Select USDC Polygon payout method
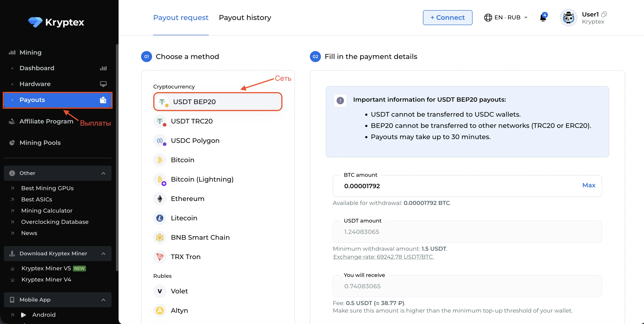Screen dimensions: 644x324 [195, 140]
